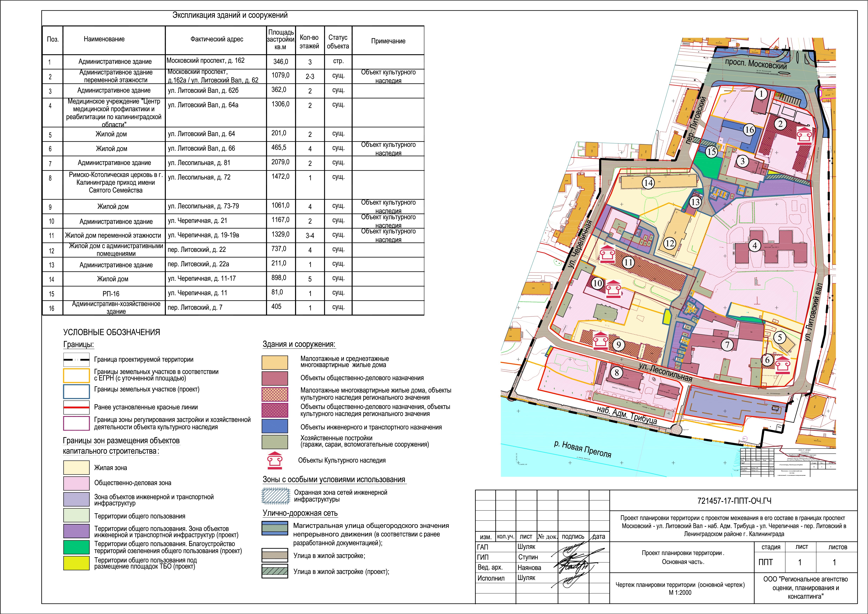
Task: Click the yellow TBO sites legend swatch
Action: click(76, 563)
